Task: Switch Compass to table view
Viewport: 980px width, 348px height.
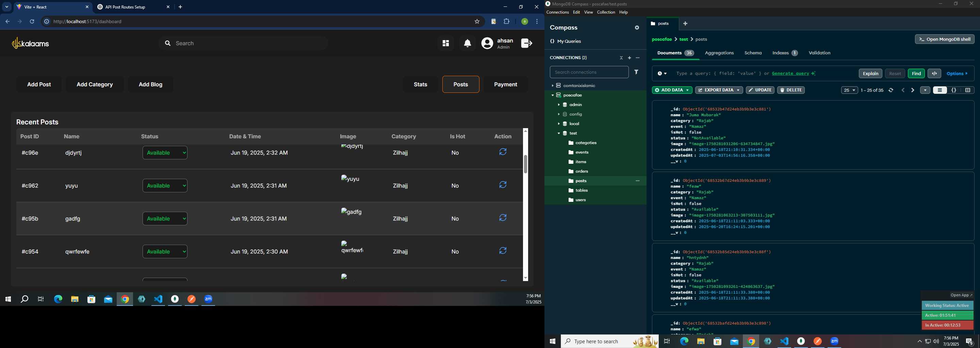Action: click(x=968, y=90)
